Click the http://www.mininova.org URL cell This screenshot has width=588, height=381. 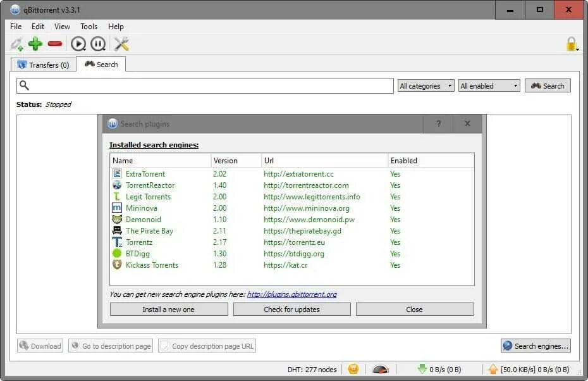pyautogui.click(x=307, y=208)
